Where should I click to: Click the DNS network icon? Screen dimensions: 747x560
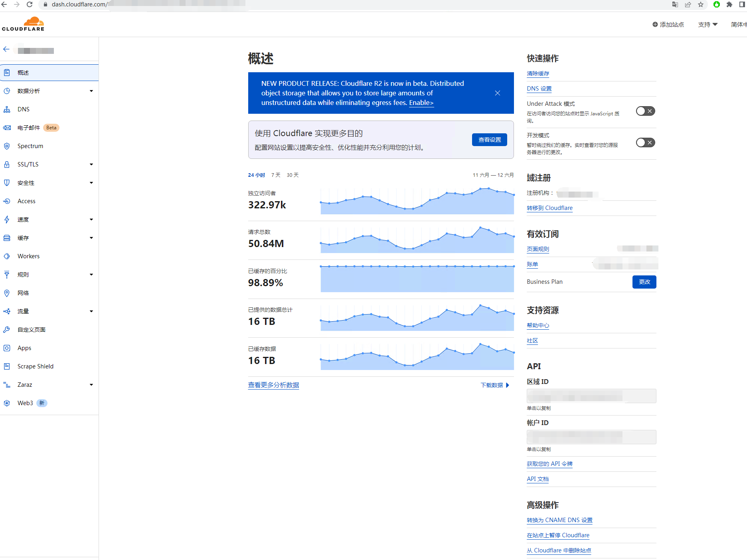7,109
